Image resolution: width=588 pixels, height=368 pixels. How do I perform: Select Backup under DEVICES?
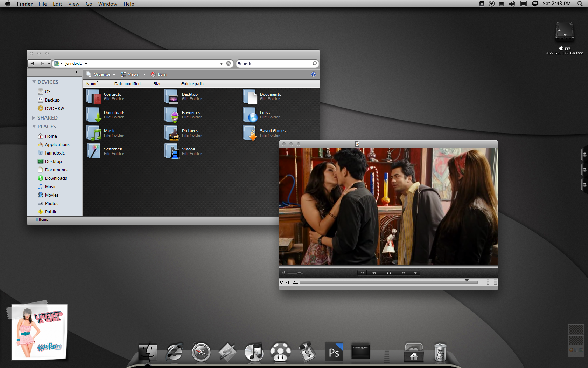point(49,100)
